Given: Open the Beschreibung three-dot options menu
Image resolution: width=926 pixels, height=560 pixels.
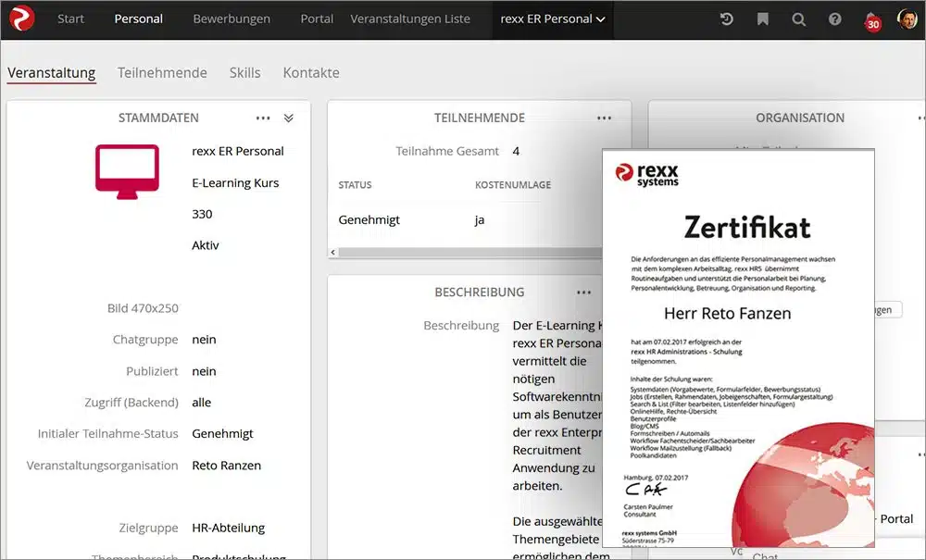Looking at the screenshot, I should coord(584,292).
